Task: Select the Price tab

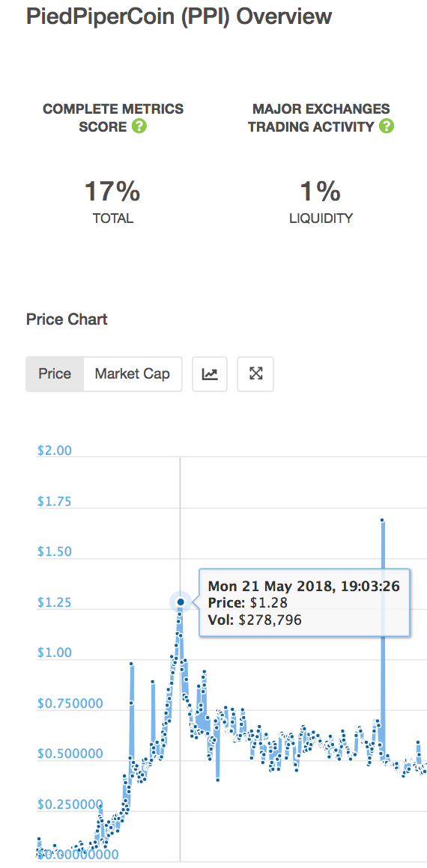Action: coord(55,374)
